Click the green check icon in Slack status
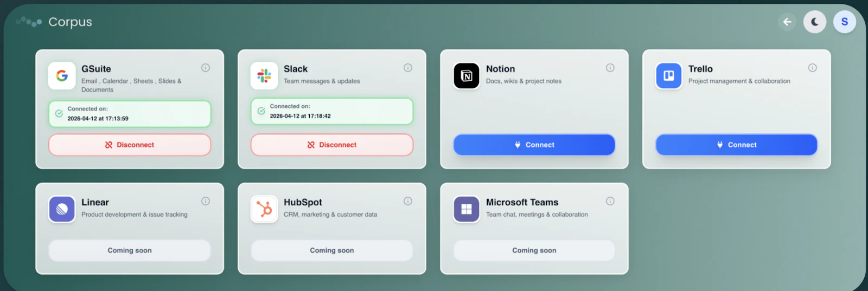 (x=261, y=111)
